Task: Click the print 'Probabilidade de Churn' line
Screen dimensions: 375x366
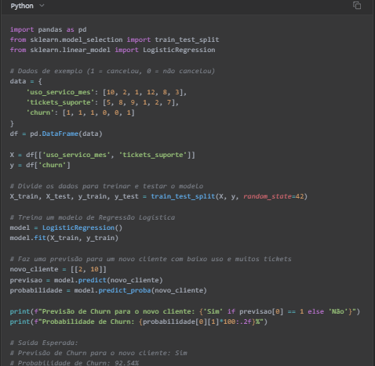Action: tap(139, 322)
